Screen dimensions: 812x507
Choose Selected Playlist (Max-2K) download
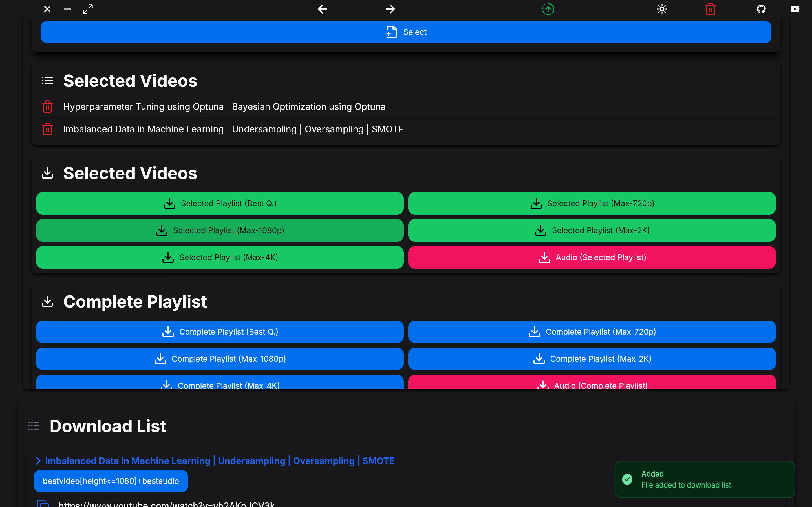click(x=592, y=230)
